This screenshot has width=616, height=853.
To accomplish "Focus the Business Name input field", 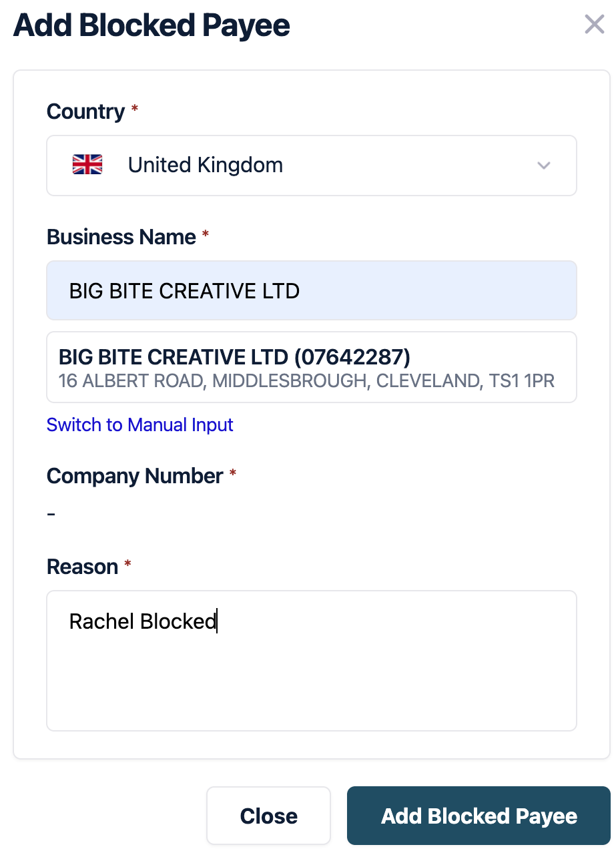I will (311, 290).
